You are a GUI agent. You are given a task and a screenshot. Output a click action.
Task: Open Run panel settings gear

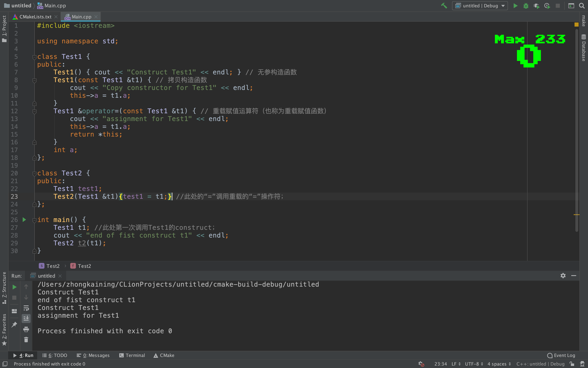pos(563,276)
